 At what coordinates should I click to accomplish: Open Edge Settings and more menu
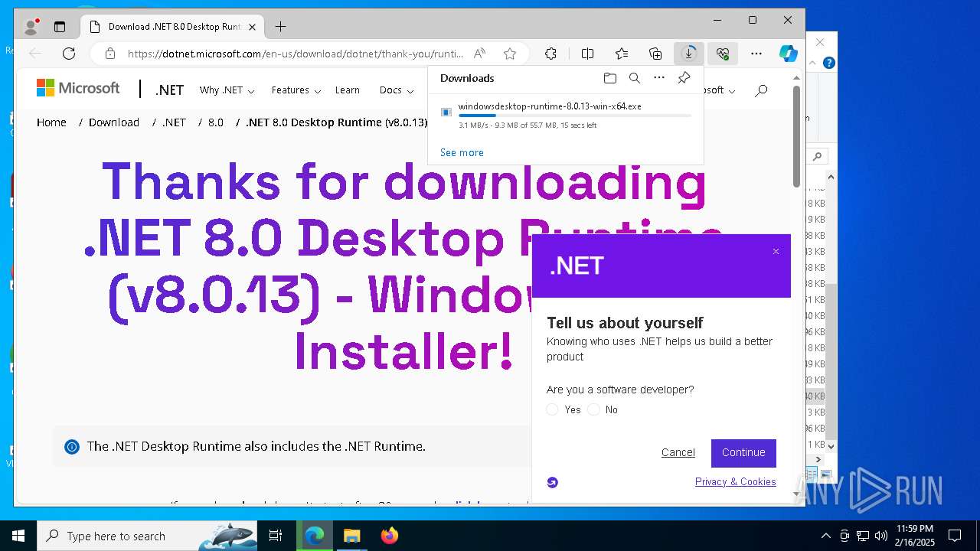[x=756, y=54]
